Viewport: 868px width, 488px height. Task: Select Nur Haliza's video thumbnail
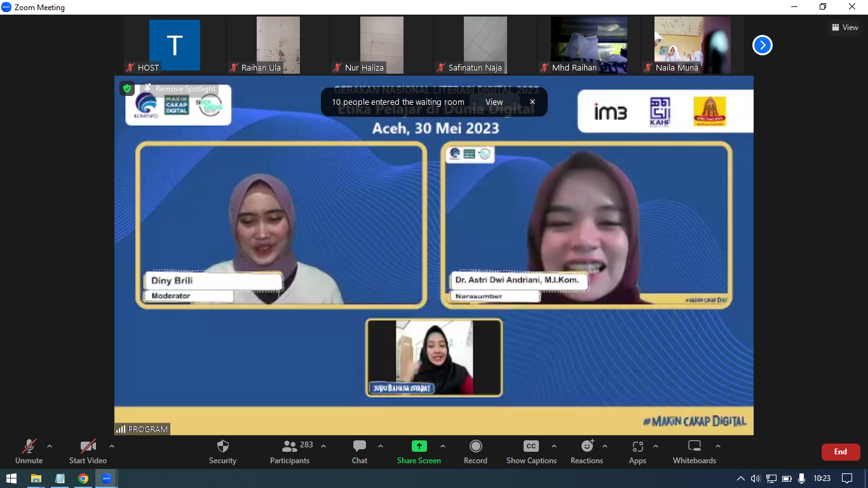click(382, 45)
